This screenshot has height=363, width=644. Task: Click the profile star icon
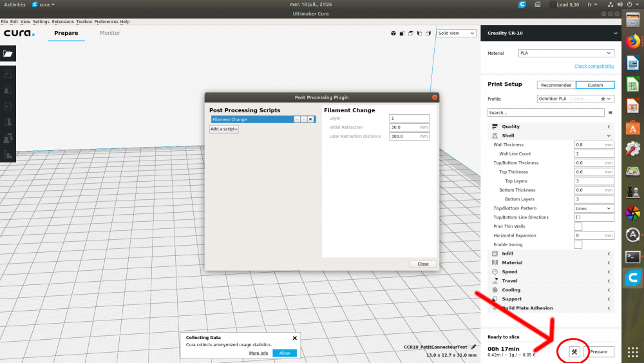tap(603, 99)
